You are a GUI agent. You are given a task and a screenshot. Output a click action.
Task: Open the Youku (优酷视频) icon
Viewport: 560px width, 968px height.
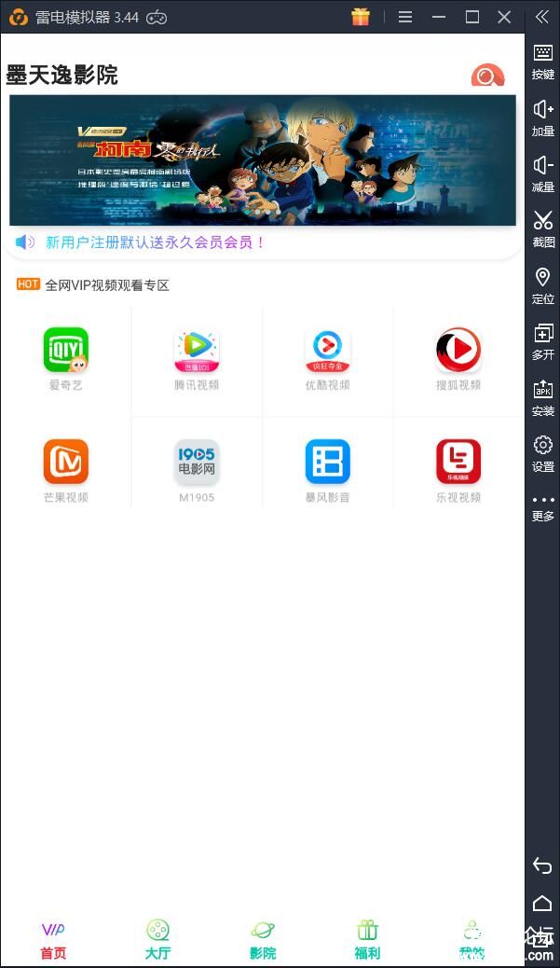(x=327, y=350)
